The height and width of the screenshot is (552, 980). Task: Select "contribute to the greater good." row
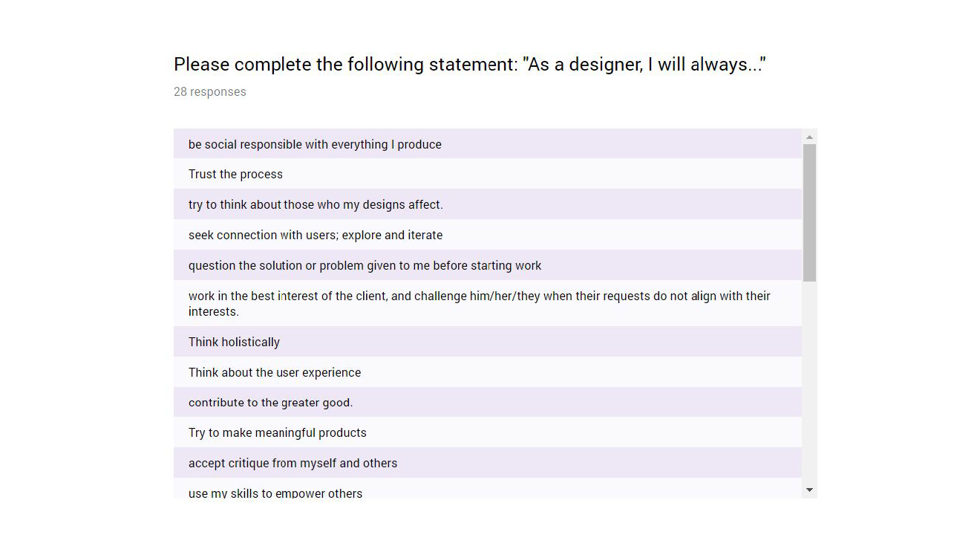pos(270,403)
